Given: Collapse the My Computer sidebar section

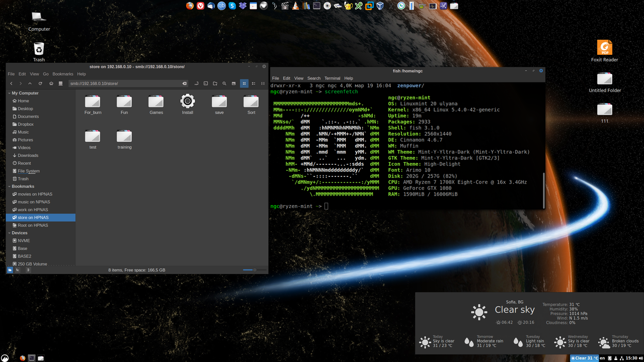Looking at the screenshot, I should pos(9,93).
